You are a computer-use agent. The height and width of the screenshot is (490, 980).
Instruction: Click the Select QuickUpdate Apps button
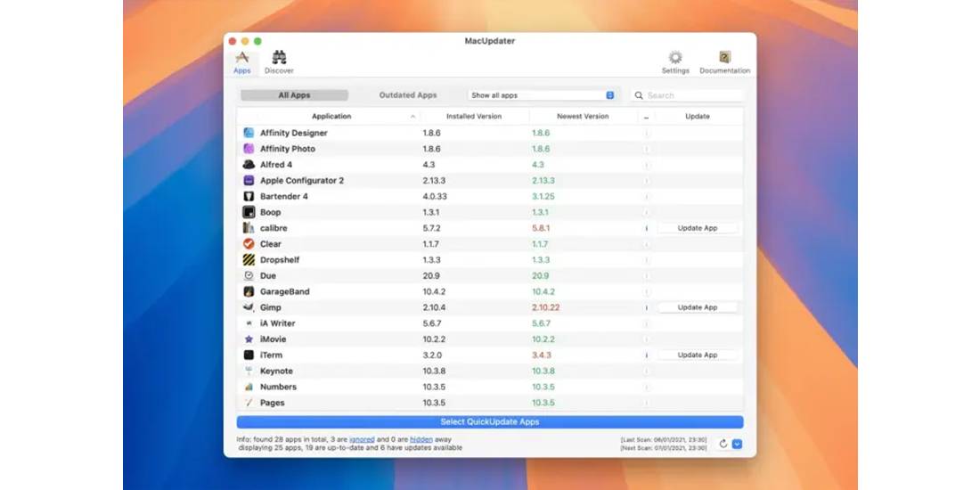pos(490,422)
